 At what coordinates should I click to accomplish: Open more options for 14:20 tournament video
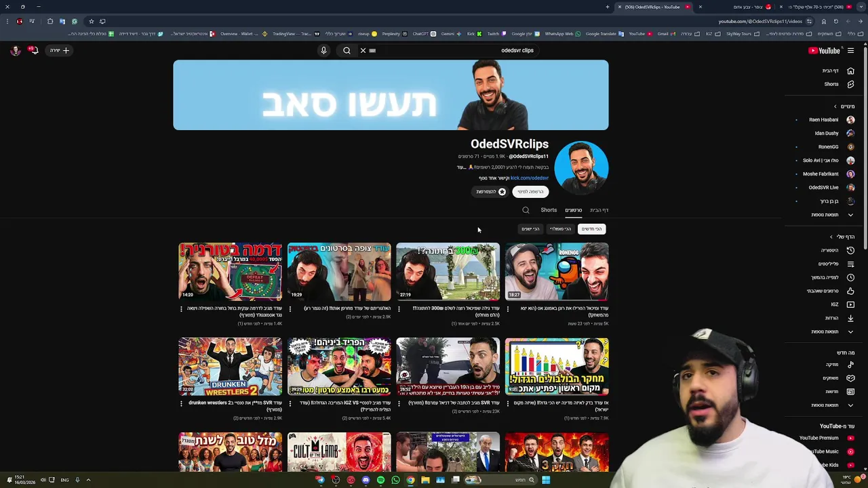(x=181, y=308)
